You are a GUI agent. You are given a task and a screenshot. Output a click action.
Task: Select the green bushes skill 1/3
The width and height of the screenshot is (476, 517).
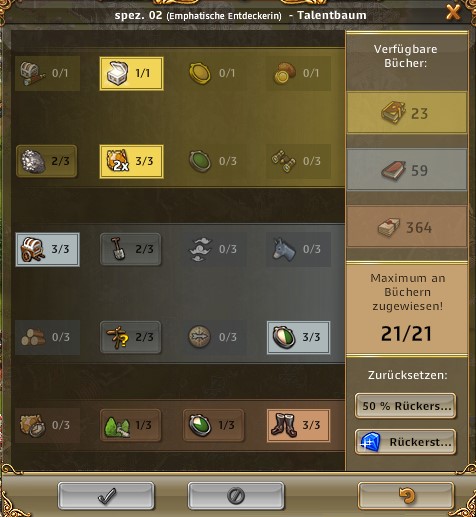pos(131,425)
